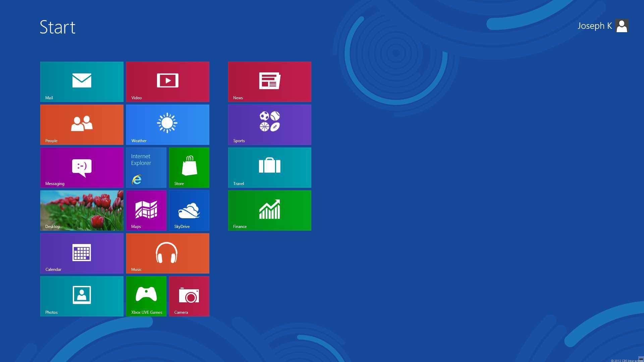Open the Store tile
This screenshot has height=362, width=644.
pos(189,168)
